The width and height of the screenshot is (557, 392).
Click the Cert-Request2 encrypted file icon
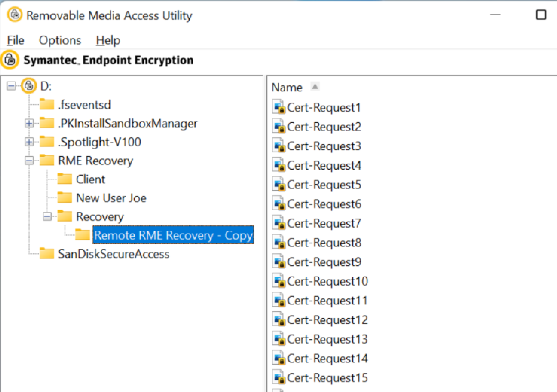pyautogui.click(x=278, y=126)
